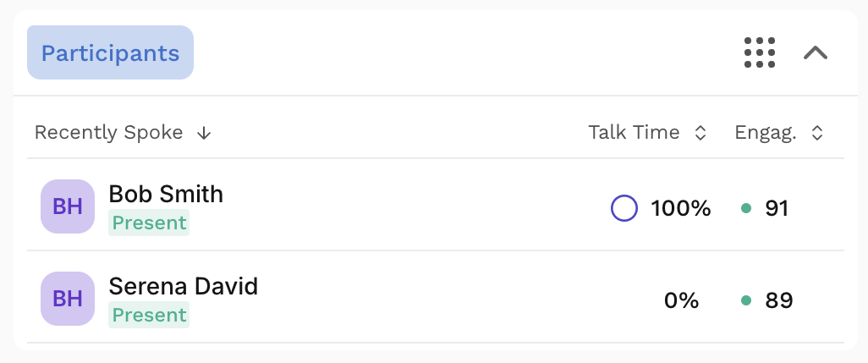Open Bob Smith participant name
868x363 pixels.
pyautogui.click(x=166, y=195)
